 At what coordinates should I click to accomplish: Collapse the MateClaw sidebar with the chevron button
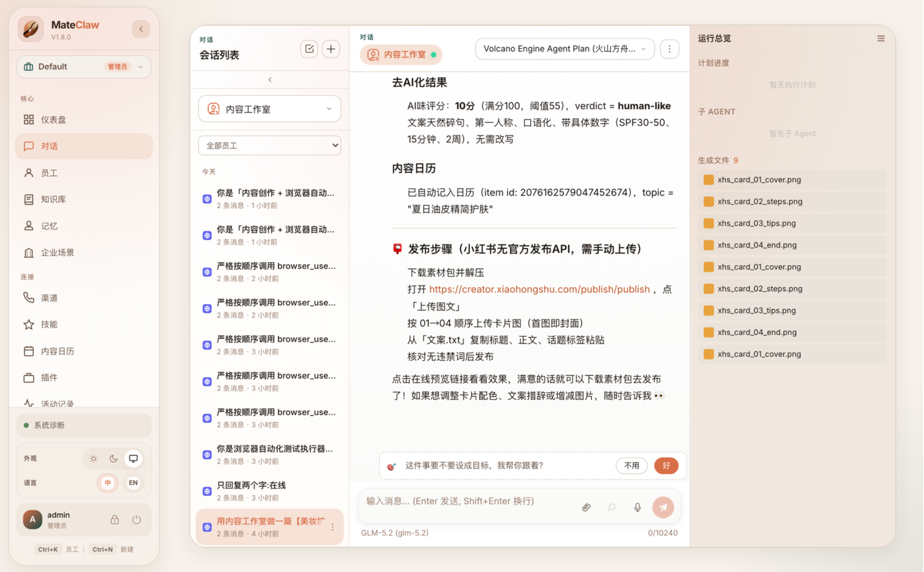141,29
